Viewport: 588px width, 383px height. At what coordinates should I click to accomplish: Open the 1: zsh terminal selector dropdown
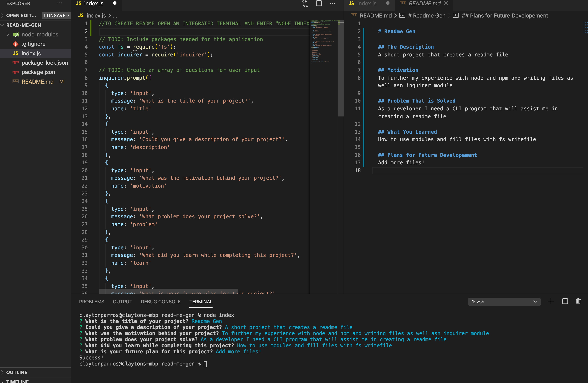tap(504, 302)
